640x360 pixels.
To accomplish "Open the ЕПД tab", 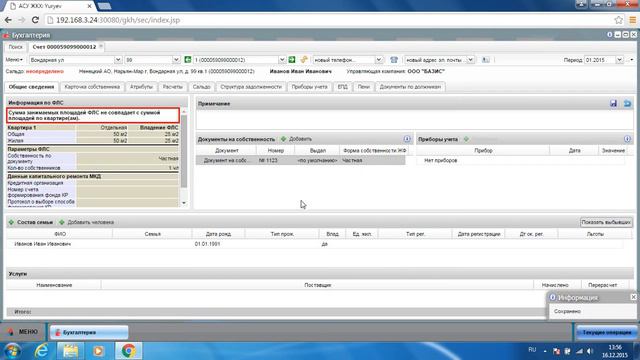I will pos(342,87).
